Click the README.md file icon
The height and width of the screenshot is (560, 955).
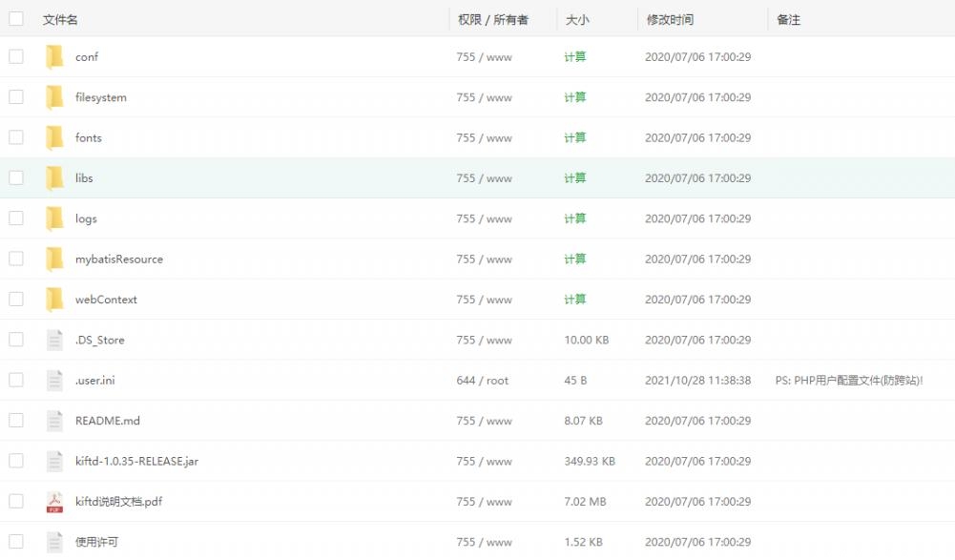[54, 421]
